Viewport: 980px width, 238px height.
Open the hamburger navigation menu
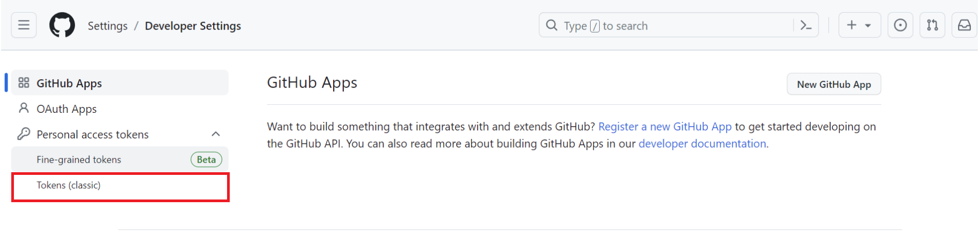(x=24, y=25)
